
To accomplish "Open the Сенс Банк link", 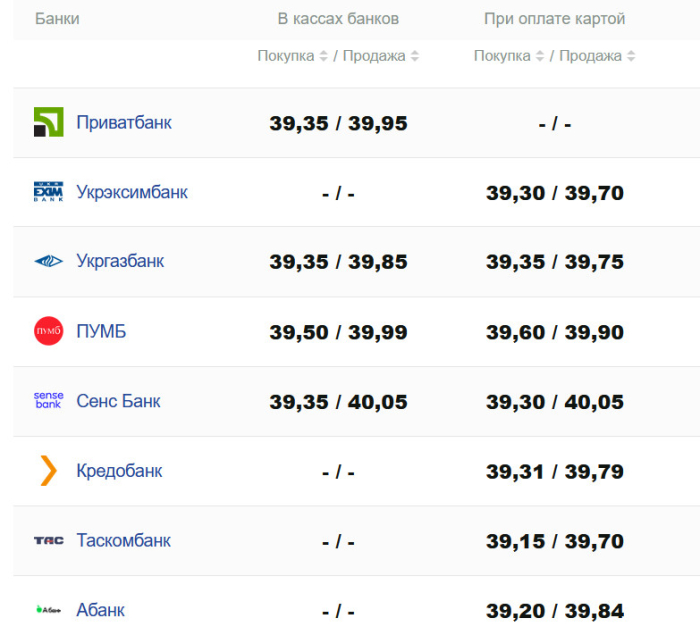I will click(118, 401).
